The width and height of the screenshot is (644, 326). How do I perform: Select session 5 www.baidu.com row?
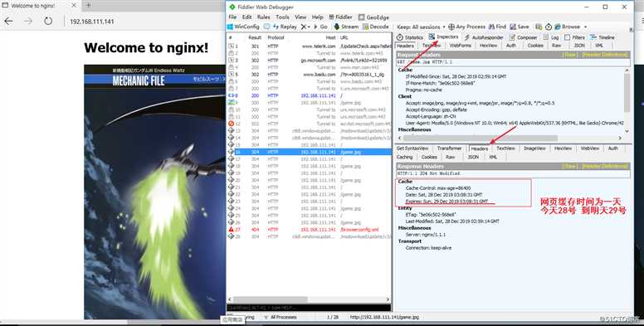(x=309, y=75)
